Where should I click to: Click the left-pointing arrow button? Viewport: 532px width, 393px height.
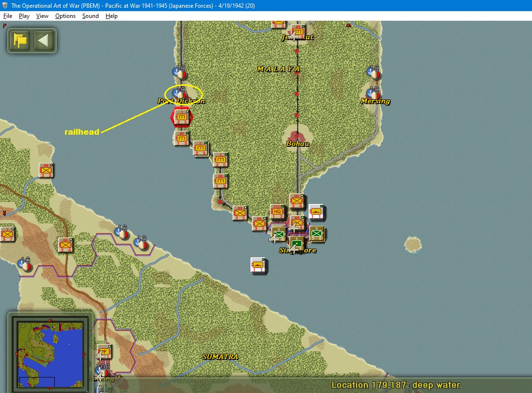pyautogui.click(x=44, y=41)
